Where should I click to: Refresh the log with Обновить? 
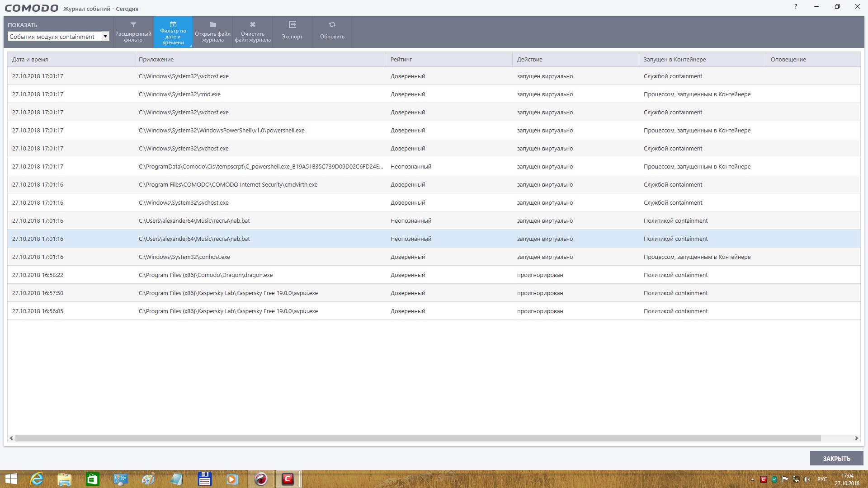tap(332, 32)
